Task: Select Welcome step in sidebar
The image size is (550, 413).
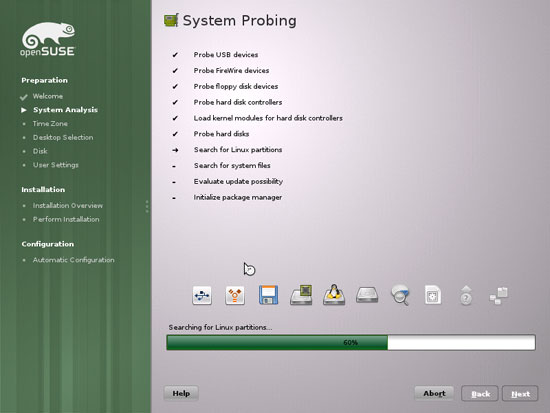Action: 48,96
